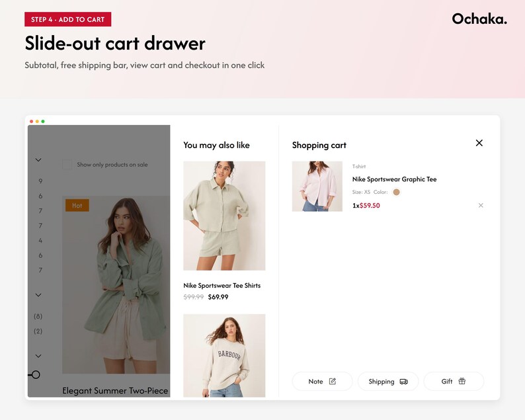525x420 pixels.
Task: Click the Gift box icon
Action: [462, 381]
